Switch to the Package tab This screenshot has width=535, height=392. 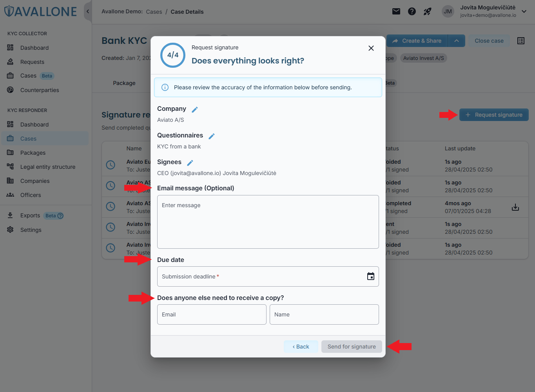pyautogui.click(x=124, y=83)
